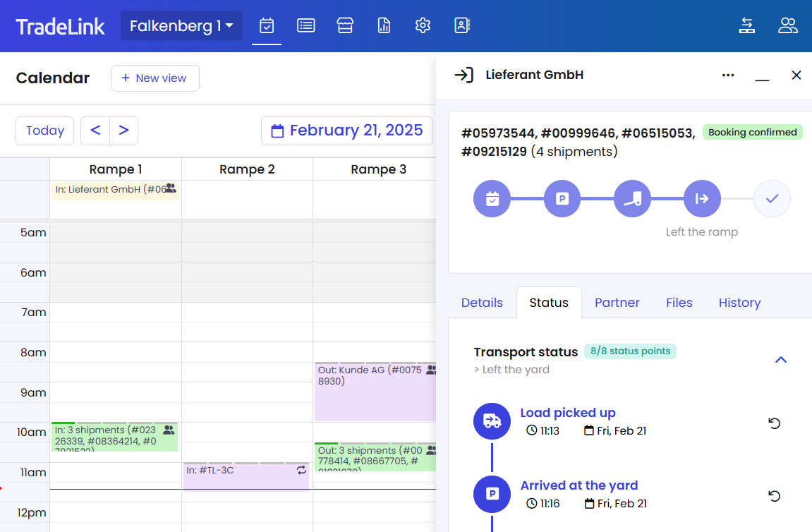Collapse the Transport status section

click(780, 360)
